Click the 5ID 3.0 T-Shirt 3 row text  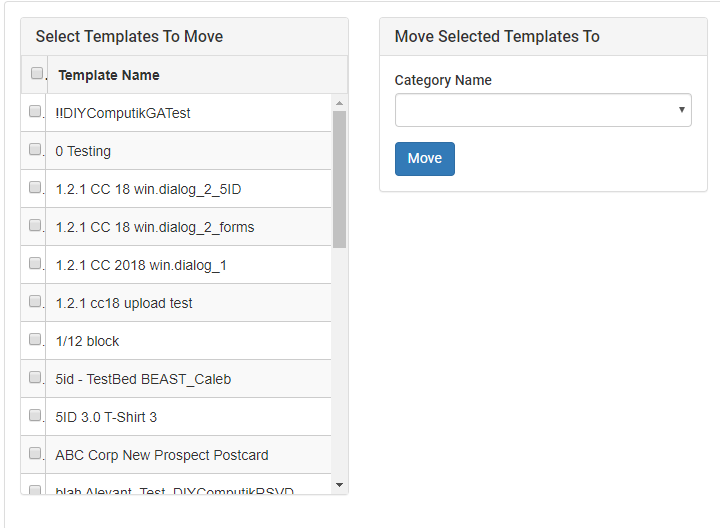(x=106, y=417)
